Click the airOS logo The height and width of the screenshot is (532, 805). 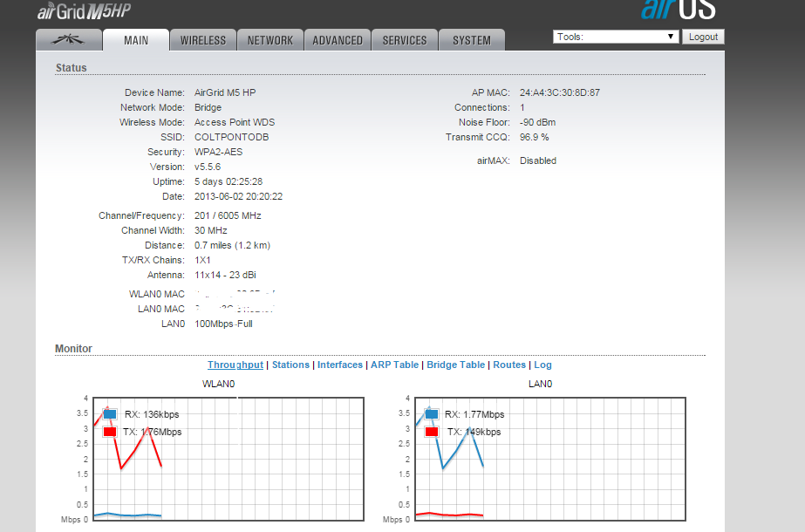(679, 10)
